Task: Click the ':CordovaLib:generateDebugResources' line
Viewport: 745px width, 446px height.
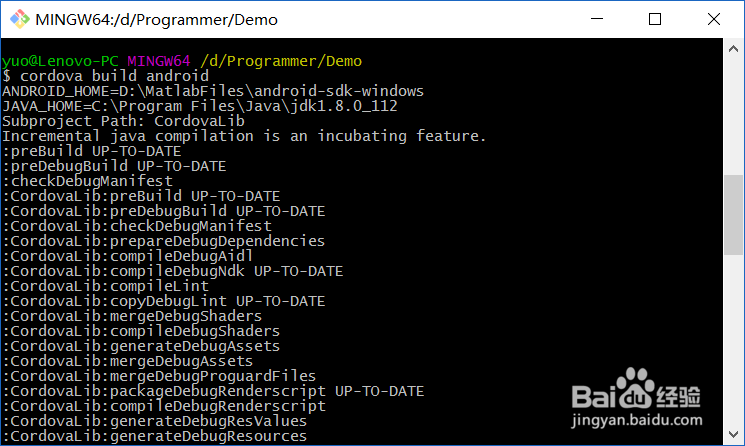Action: (154, 436)
